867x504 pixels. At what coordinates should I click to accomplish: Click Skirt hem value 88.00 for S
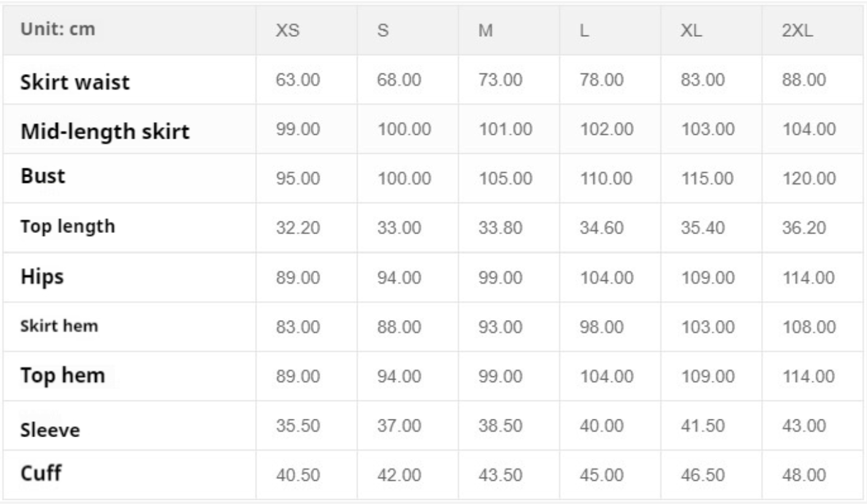pos(400,327)
